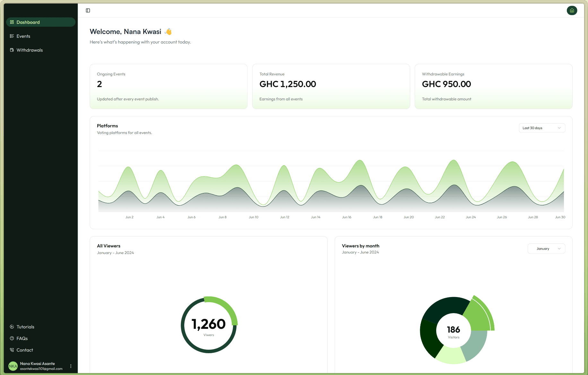
Task: Expand the chevron beside January
Action: click(x=558, y=249)
